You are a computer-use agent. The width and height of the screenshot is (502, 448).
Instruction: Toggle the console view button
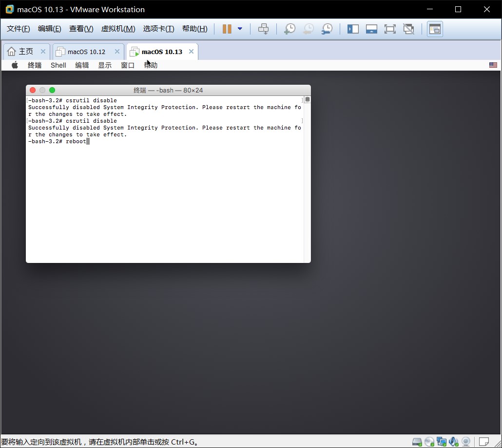(435, 29)
